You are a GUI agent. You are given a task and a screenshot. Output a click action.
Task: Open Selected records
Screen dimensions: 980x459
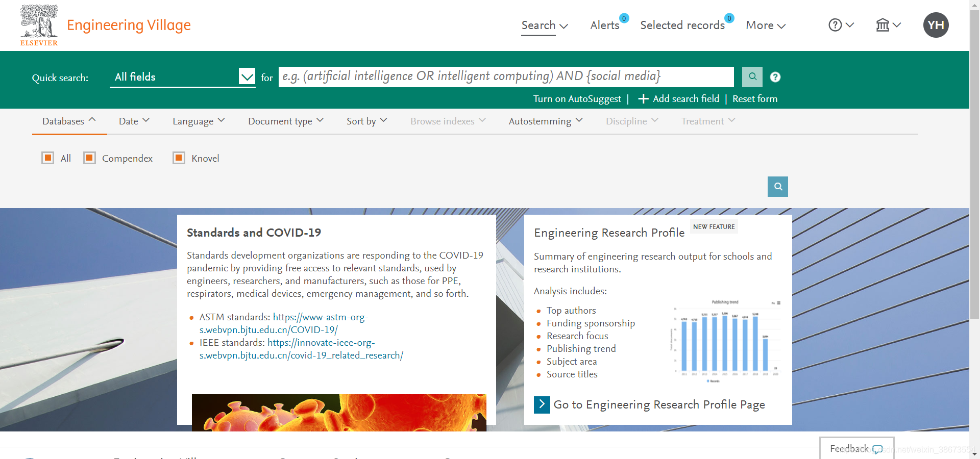(x=682, y=25)
